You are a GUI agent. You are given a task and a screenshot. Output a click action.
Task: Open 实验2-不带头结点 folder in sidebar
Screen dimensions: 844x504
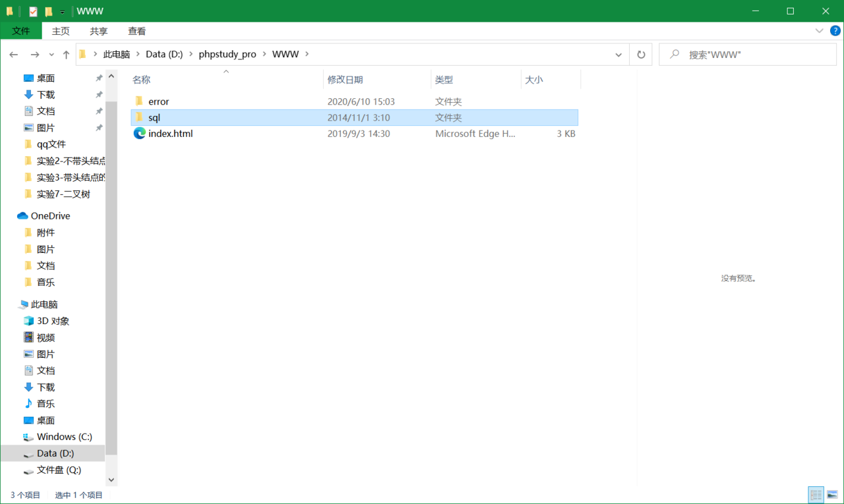71,161
